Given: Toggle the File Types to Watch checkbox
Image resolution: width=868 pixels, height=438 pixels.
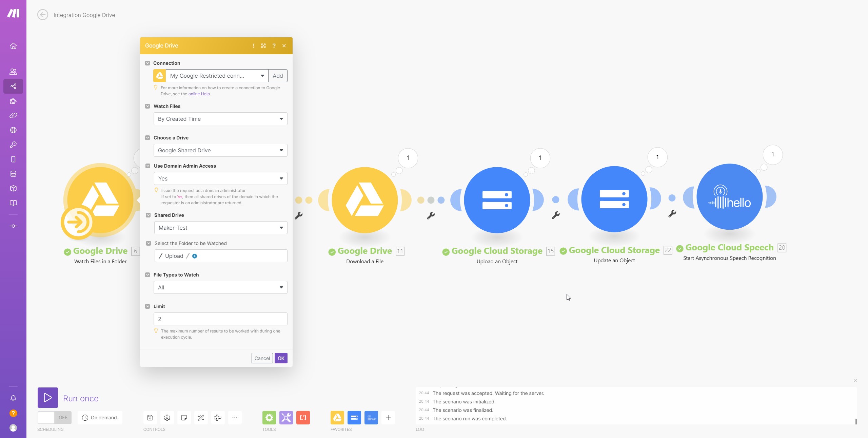Looking at the screenshot, I should [147, 275].
